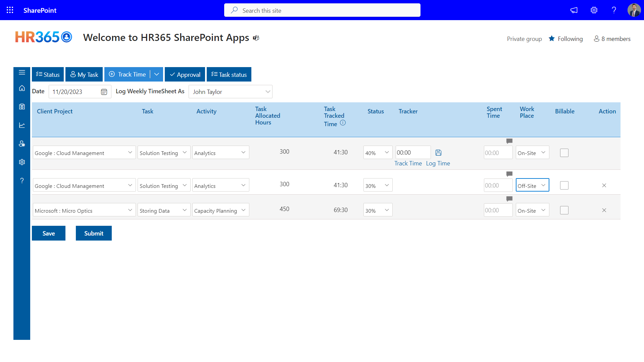
Task: Submit the weekly timesheet
Action: pos(94,233)
